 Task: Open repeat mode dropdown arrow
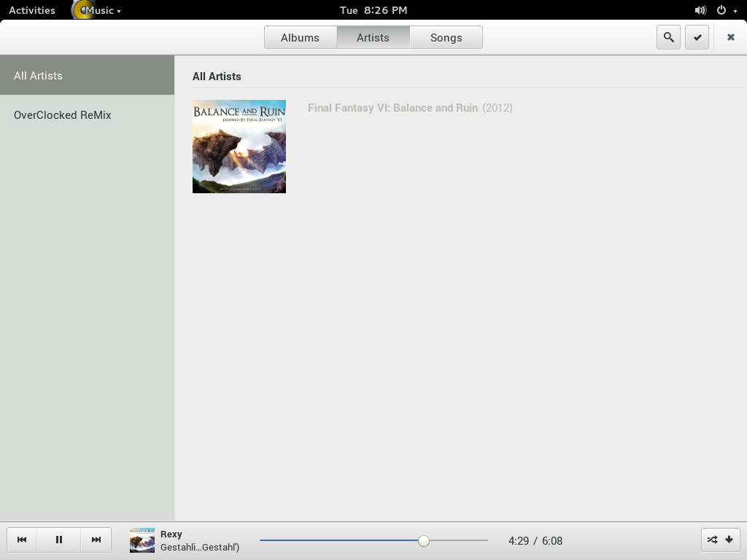(729, 540)
